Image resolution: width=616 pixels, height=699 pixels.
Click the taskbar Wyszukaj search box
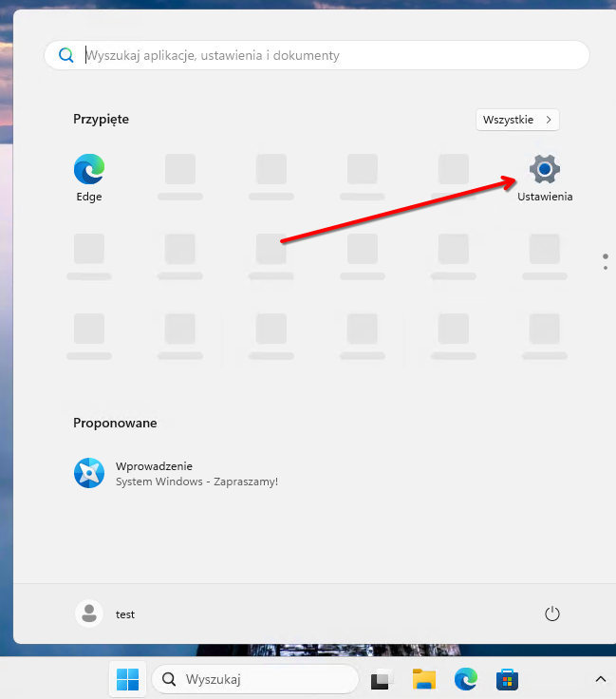[254, 679]
